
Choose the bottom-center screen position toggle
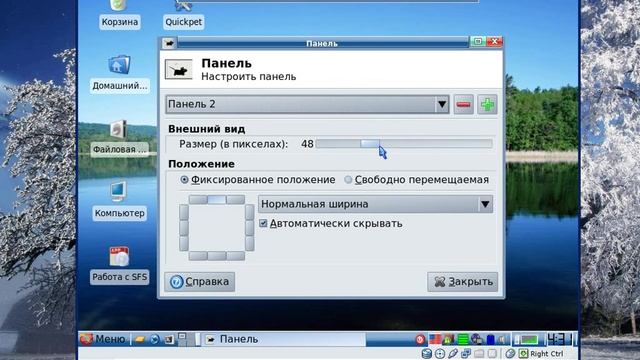pos(217,256)
